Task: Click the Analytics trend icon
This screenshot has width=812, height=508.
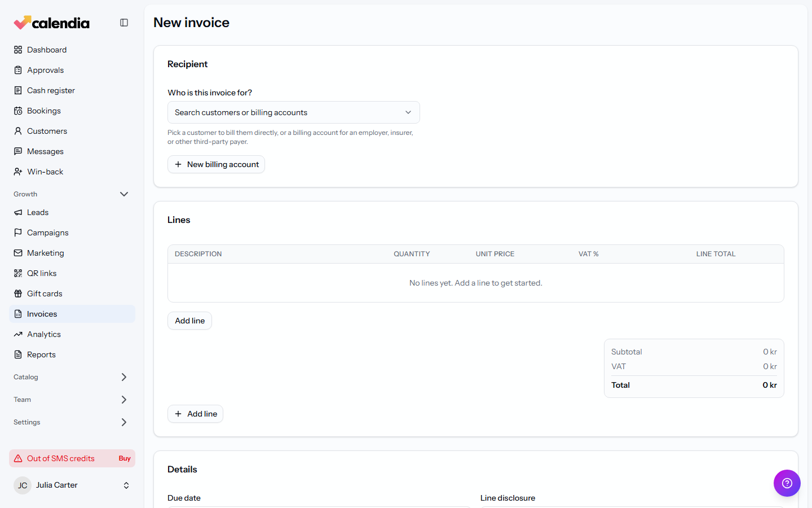Action: pyautogui.click(x=18, y=334)
